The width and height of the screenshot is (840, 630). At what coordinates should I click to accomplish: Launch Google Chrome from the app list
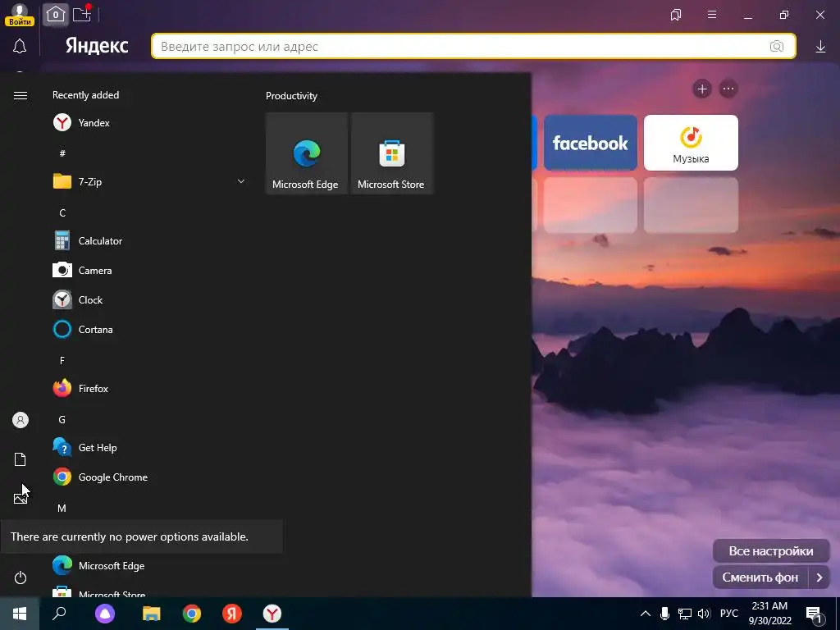pyautogui.click(x=150, y=477)
